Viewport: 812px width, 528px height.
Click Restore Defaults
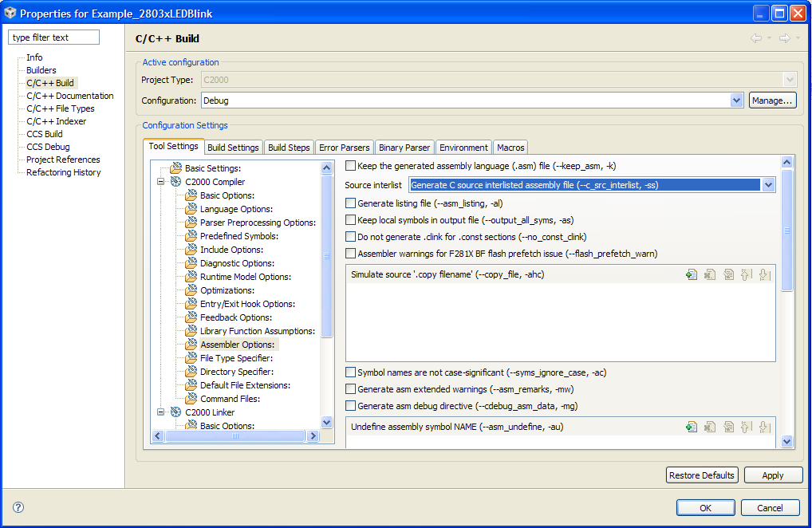(x=702, y=475)
